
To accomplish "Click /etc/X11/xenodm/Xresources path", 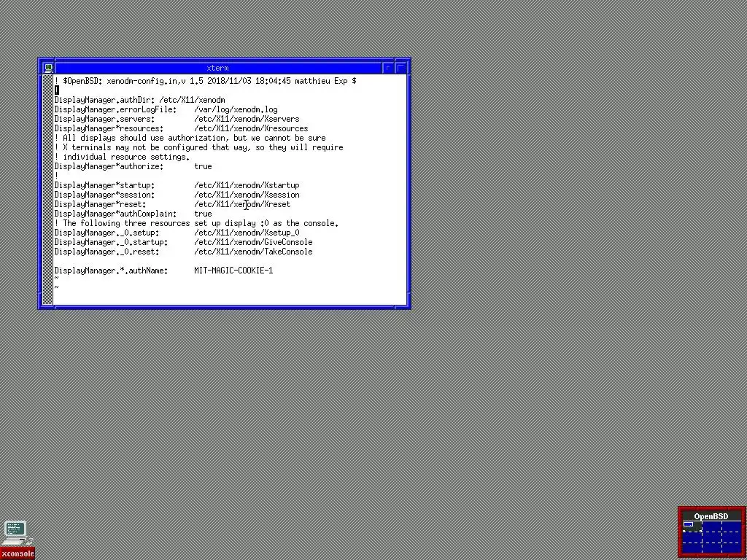I will 251,128.
